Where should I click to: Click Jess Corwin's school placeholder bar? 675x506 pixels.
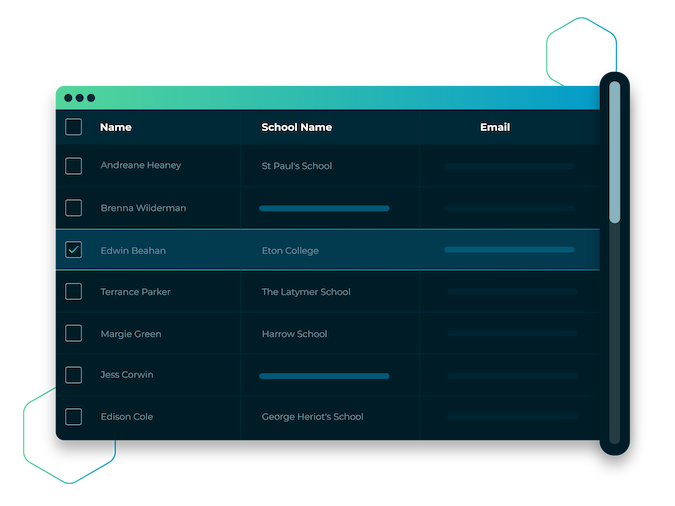point(324,376)
